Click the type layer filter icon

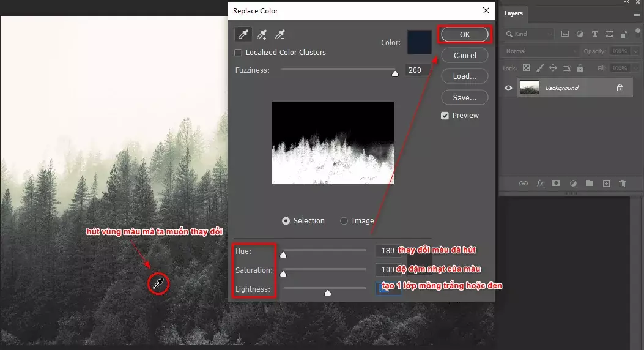pyautogui.click(x=594, y=34)
